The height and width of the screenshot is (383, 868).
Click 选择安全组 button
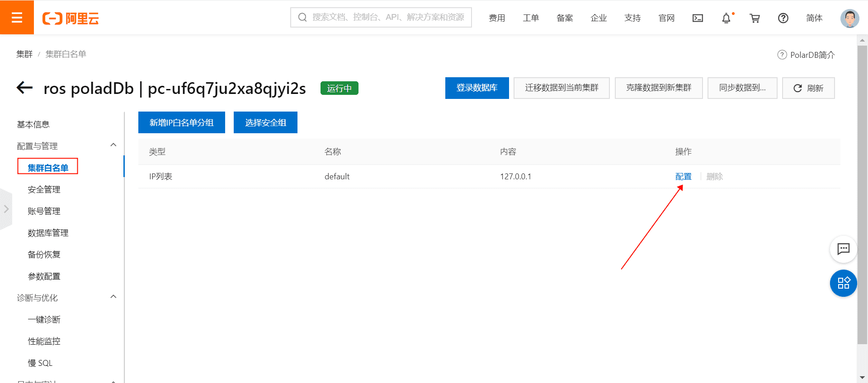pos(265,122)
